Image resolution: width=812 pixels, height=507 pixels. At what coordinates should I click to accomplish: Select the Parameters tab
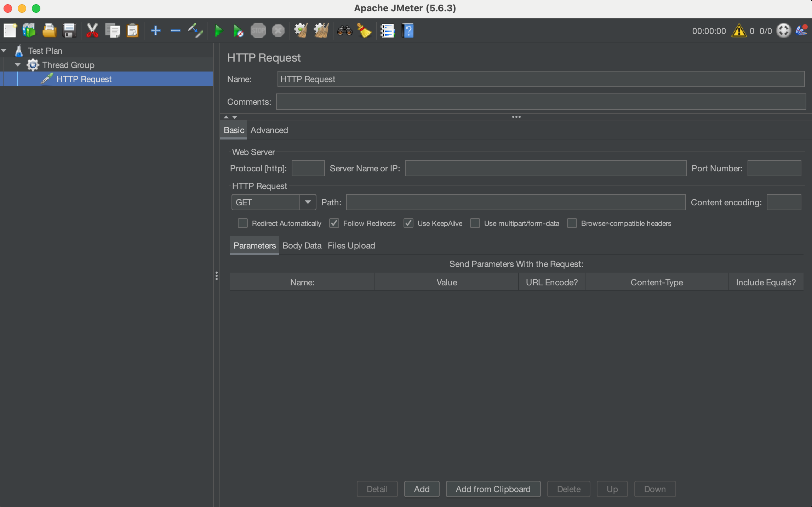point(255,246)
